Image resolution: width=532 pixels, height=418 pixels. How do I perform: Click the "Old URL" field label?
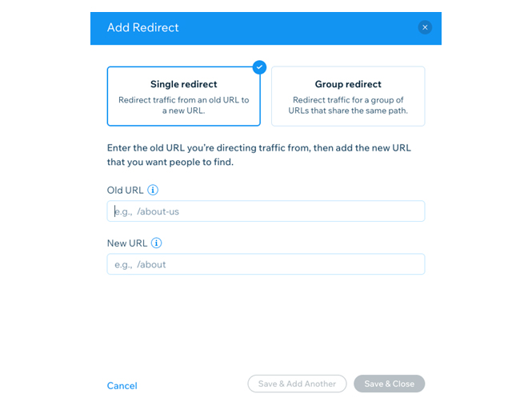[125, 190]
